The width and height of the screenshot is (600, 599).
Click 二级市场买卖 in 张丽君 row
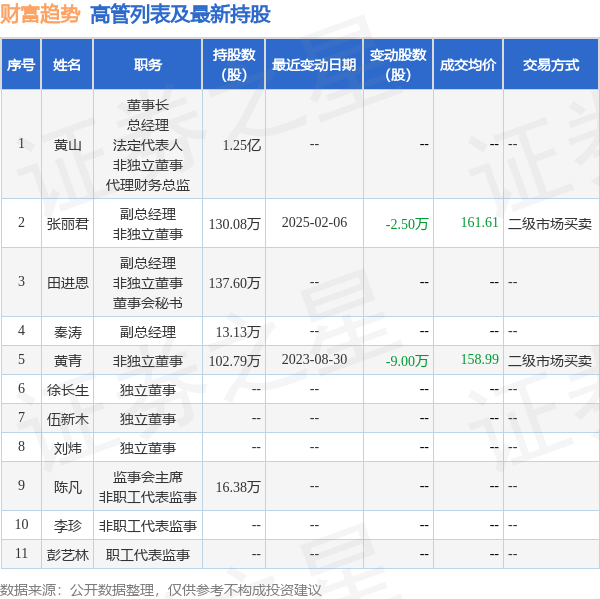pos(550,224)
